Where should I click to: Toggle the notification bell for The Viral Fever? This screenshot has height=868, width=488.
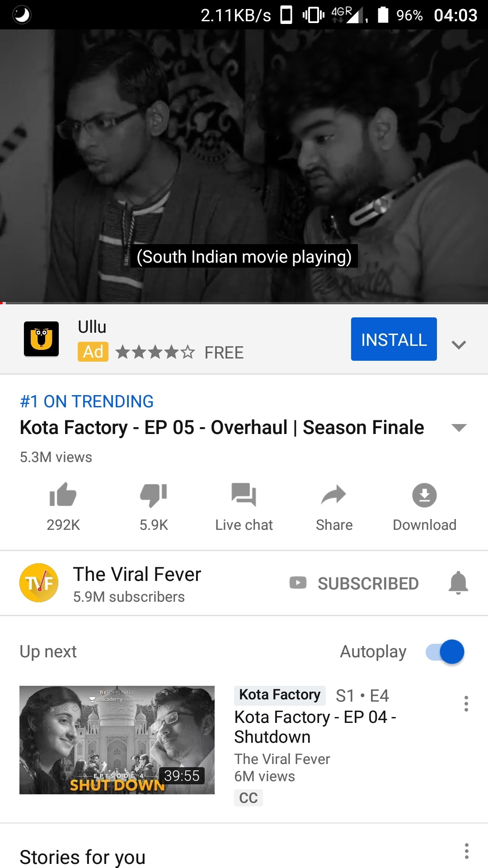click(458, 583)
